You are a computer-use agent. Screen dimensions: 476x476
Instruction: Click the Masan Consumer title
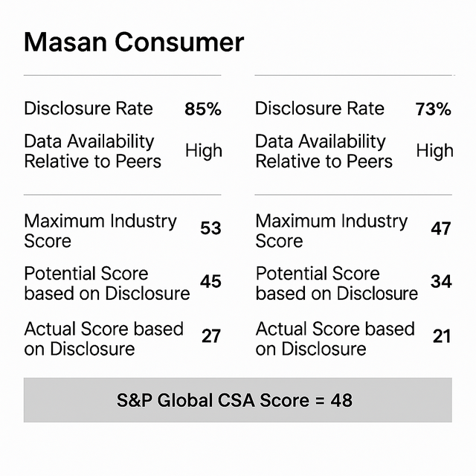click(134, 42)
